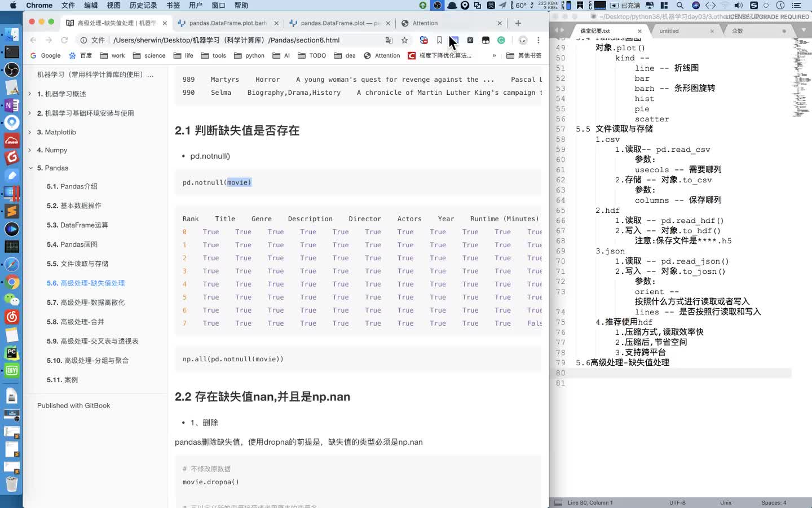Switch to the Attention browser tab
This screenshot has width=812, height=508.
(451, 23)
